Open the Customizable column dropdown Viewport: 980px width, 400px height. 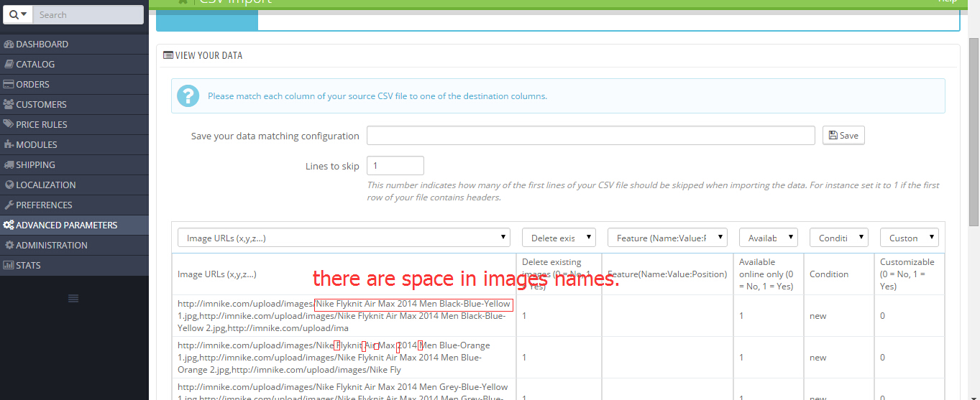910,238
